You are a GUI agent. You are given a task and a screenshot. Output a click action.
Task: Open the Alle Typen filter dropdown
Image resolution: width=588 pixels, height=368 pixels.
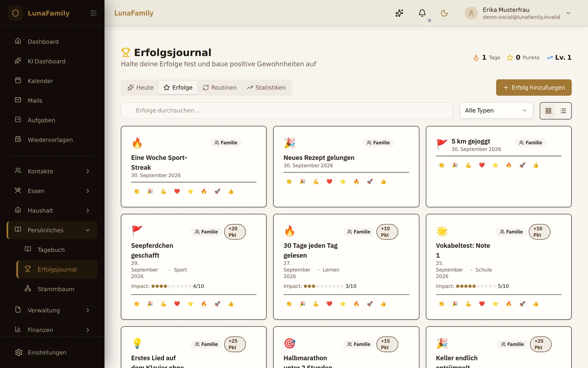tap(496, 110)
